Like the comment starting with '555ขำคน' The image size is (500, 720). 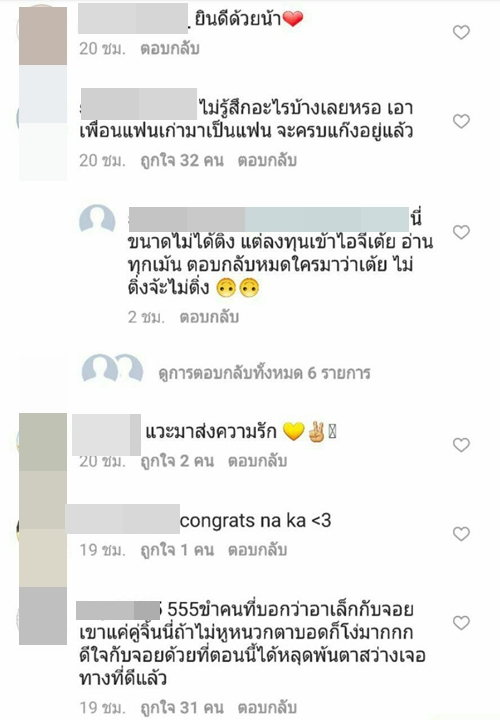tap(461, 623)
